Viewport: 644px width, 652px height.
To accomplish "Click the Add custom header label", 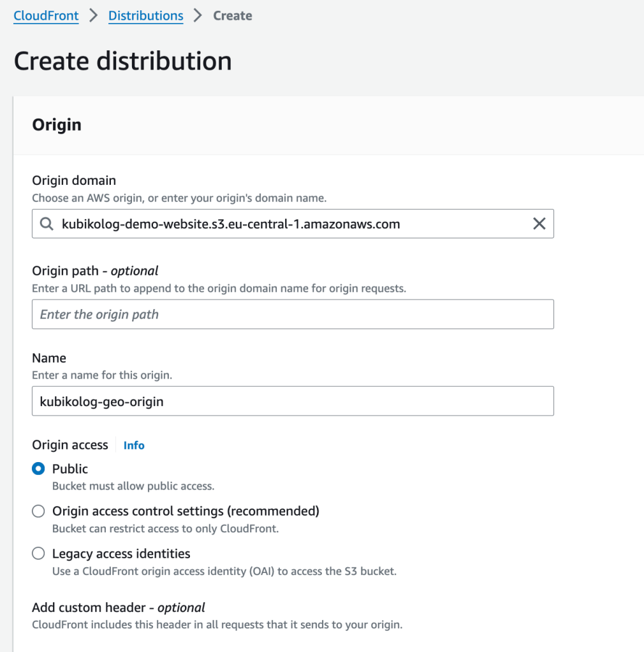I will click(x=119, y=607).
